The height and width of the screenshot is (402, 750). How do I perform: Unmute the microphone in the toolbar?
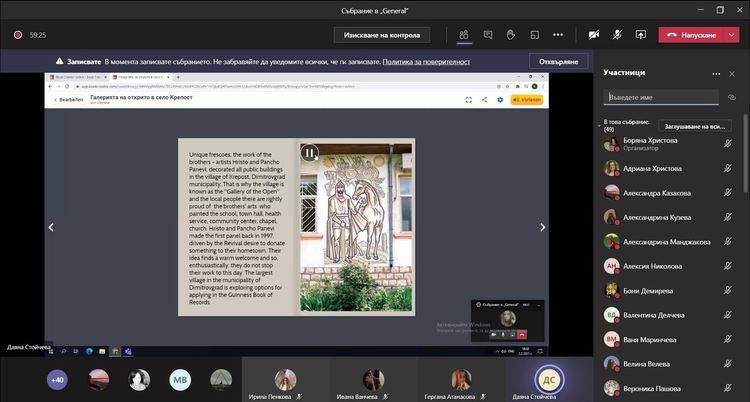[618, 35]
